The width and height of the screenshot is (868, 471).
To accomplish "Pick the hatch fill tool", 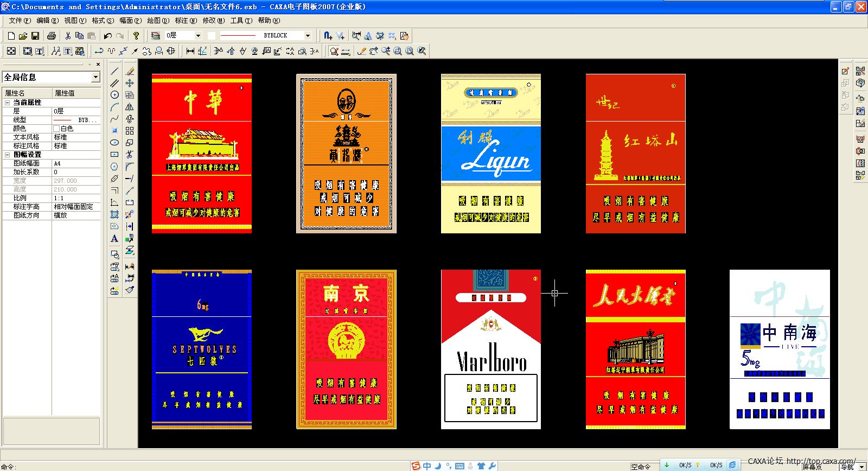I will click(114, 214).
